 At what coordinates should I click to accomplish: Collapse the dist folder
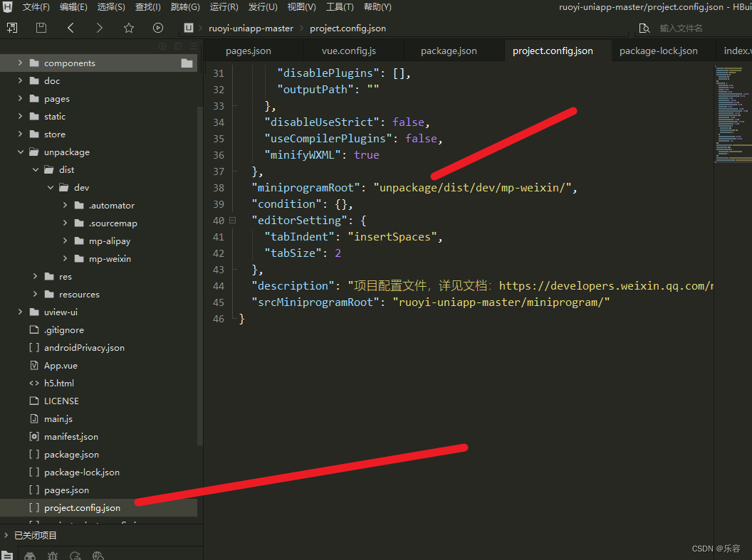pos(36,169)
